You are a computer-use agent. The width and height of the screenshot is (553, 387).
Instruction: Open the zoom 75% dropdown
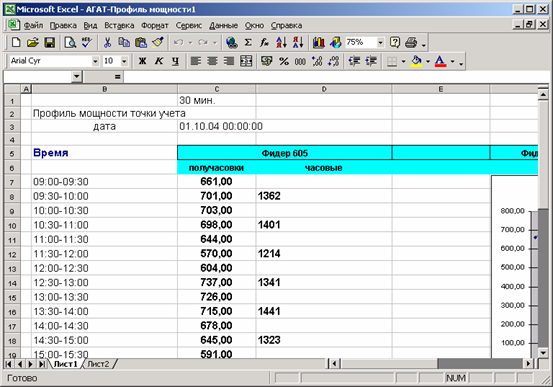380,43
